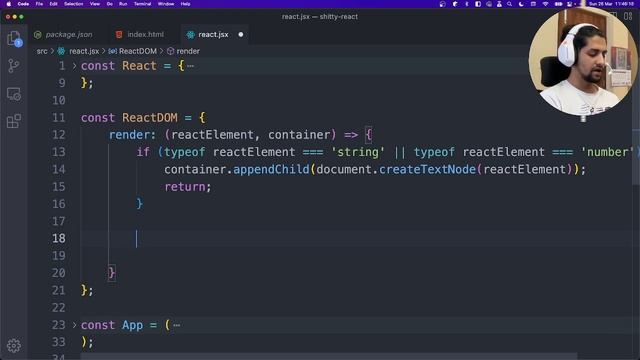
Task: Open the Edit menu
Action: pyautogui.click(x=53, y=4)
